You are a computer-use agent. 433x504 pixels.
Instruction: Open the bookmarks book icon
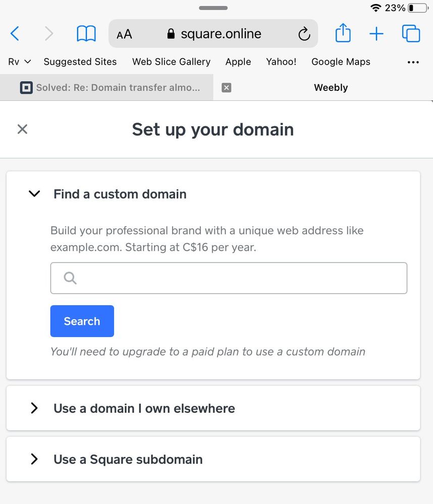click(86, 34)
